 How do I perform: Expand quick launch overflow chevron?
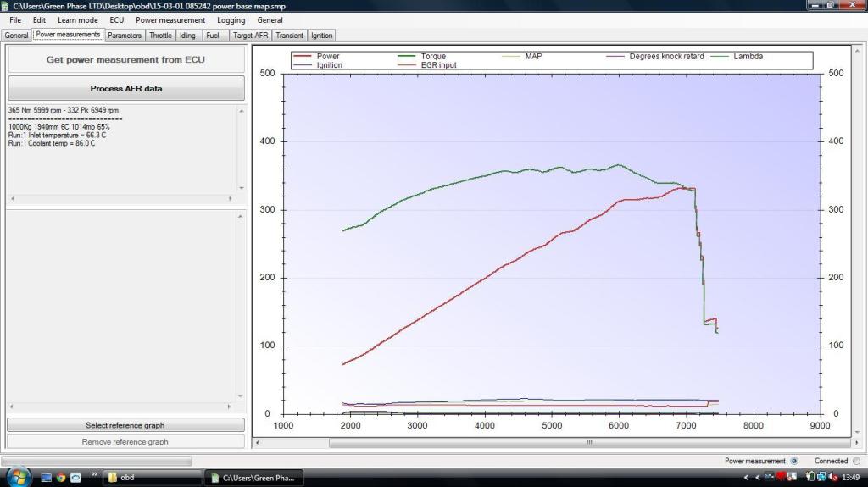coord(94,474)
